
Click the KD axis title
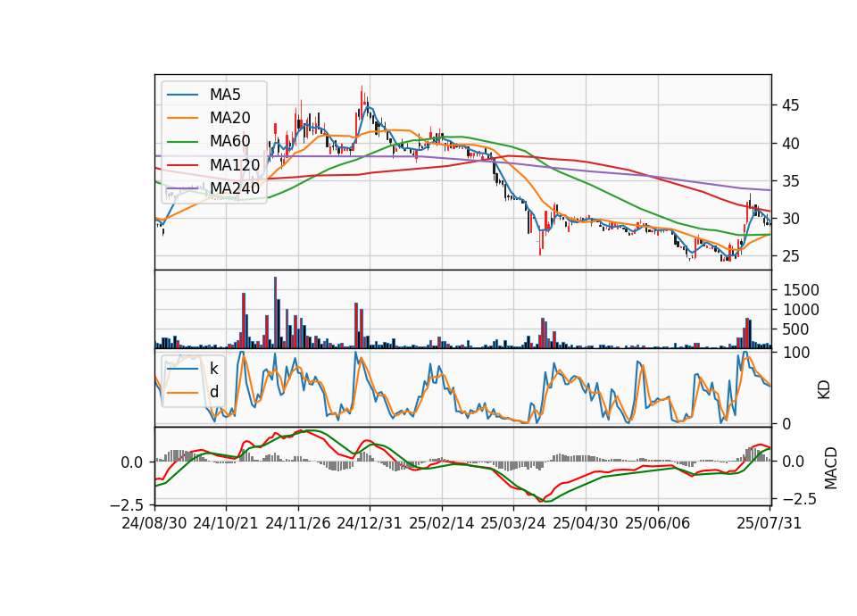(824, 390)
